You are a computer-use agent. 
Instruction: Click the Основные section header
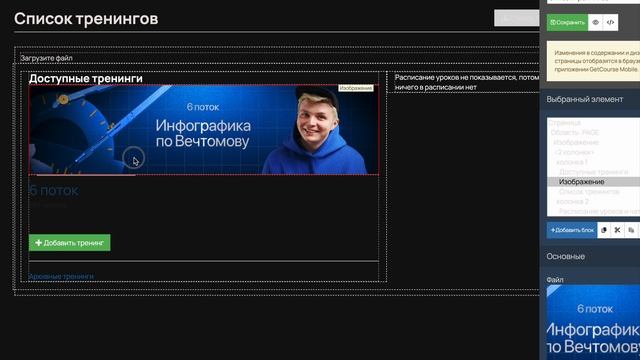coord(566,256)
